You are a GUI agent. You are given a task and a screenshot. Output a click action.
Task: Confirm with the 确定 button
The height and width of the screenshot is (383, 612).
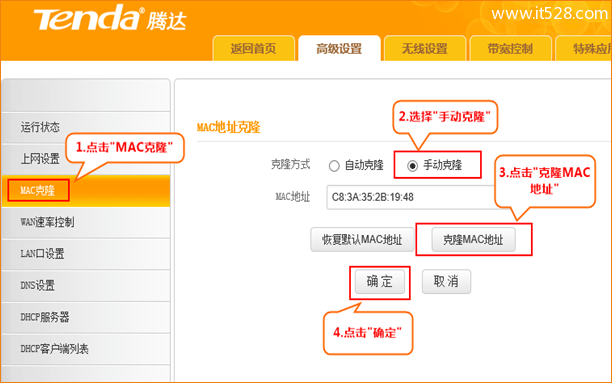[x=379, y=281]
